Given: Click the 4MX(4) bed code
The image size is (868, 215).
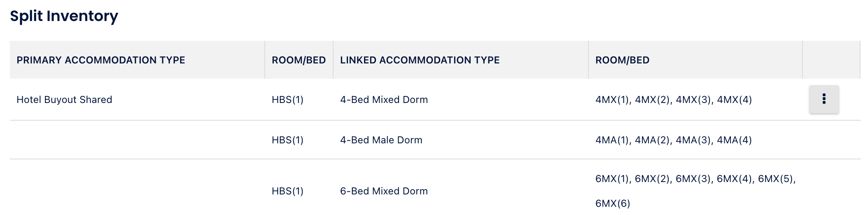Looking at the screenshot, I should (x=734, y=100).
